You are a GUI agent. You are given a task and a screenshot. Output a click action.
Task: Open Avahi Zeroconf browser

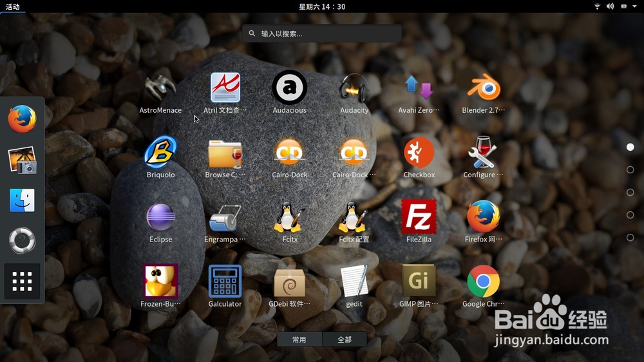[x=419, y=93]
